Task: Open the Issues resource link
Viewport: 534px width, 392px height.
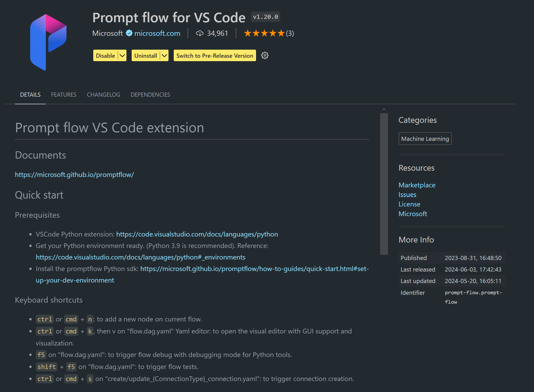Action: (x=407, y=195)
